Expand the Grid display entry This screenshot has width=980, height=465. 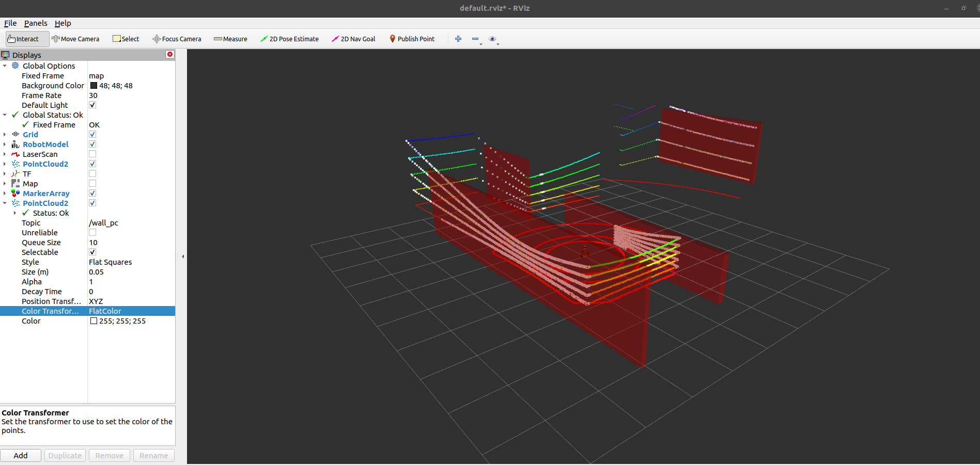(x=5, y=135)
